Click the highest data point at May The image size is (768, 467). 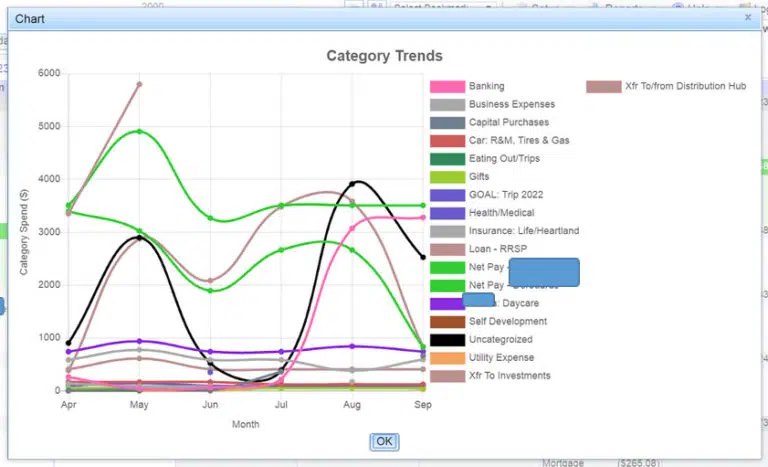[x=139, y=84]
